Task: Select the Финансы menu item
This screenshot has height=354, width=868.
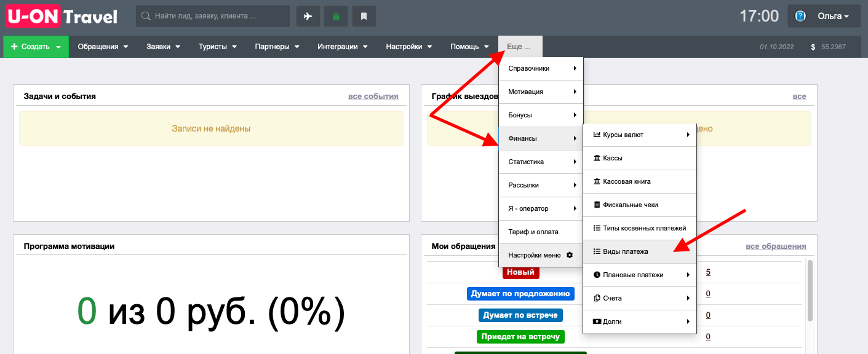Action: [541, 138]
